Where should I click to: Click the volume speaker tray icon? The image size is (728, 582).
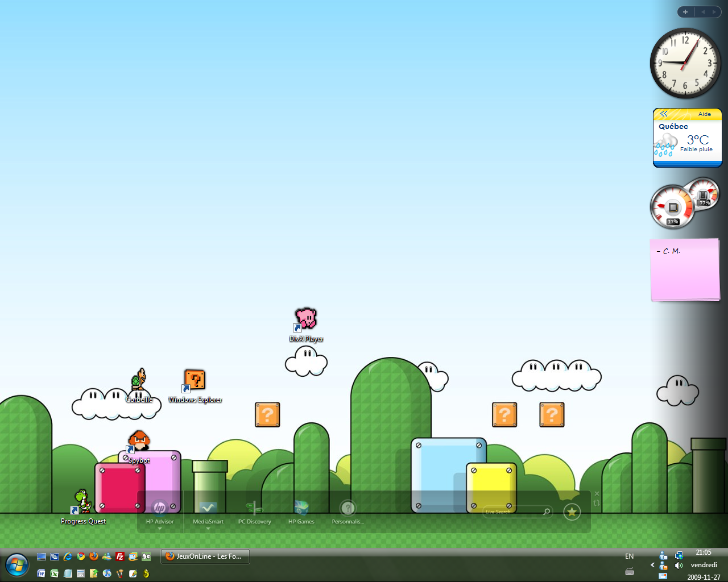pyautogui.click(x=679, y=566)
